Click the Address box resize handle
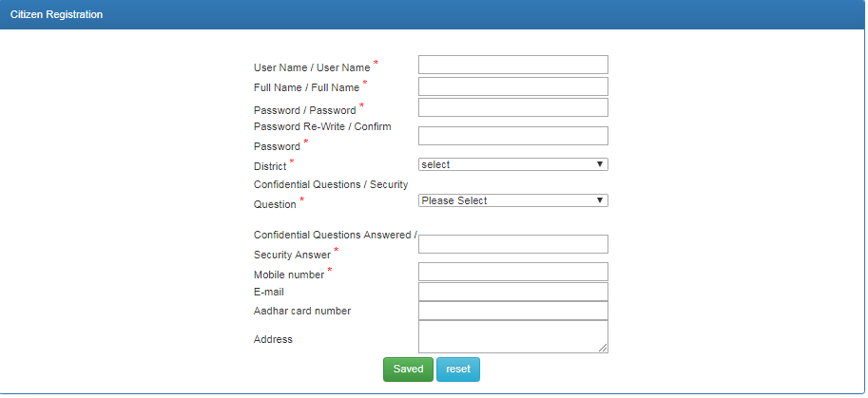868x398 pixels. (x=603, y=349)
